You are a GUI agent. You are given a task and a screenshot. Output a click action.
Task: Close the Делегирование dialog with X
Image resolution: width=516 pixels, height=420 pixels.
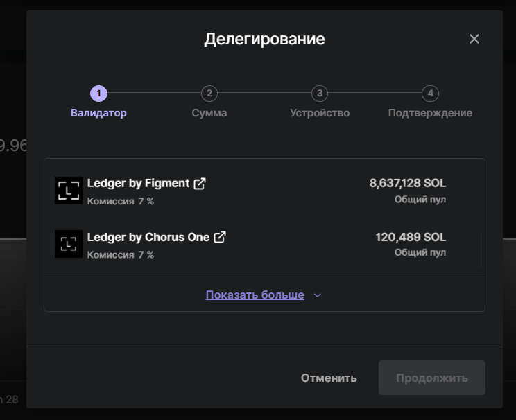[x=474, y=39]
